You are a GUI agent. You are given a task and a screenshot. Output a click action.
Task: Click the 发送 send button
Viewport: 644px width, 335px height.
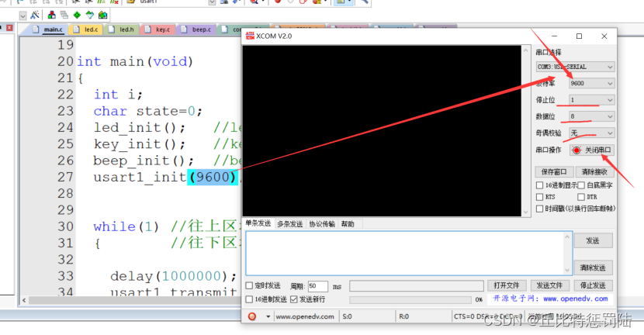[x=593, y=240]
